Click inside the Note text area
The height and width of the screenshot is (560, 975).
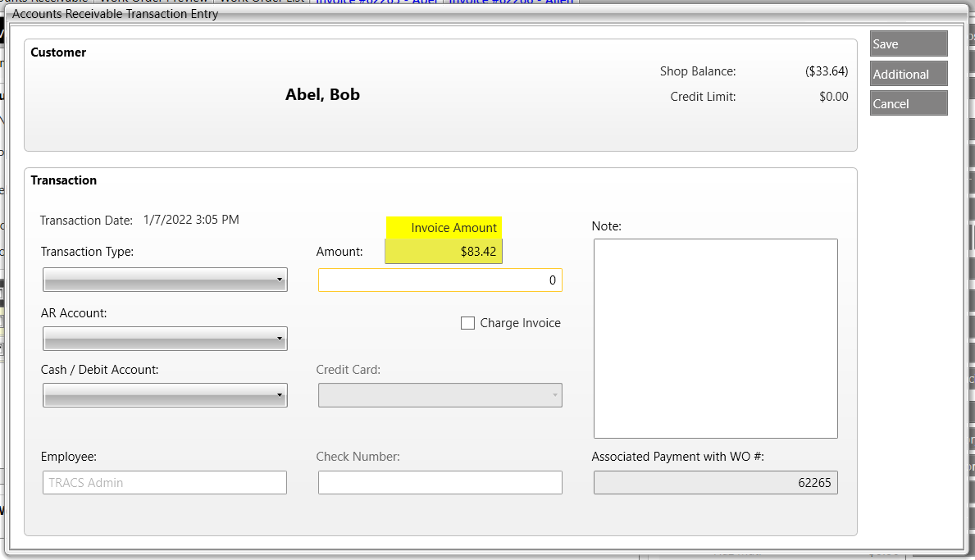point(715,338)
